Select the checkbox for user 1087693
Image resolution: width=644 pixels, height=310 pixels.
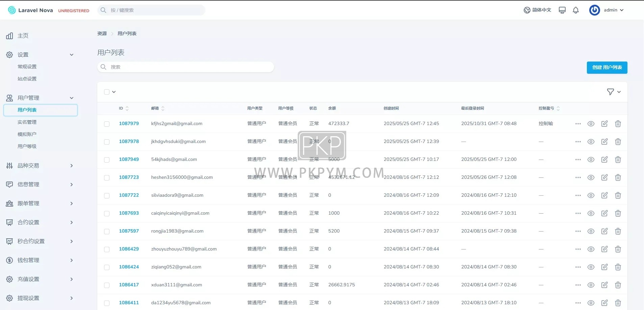coord(107,214)
